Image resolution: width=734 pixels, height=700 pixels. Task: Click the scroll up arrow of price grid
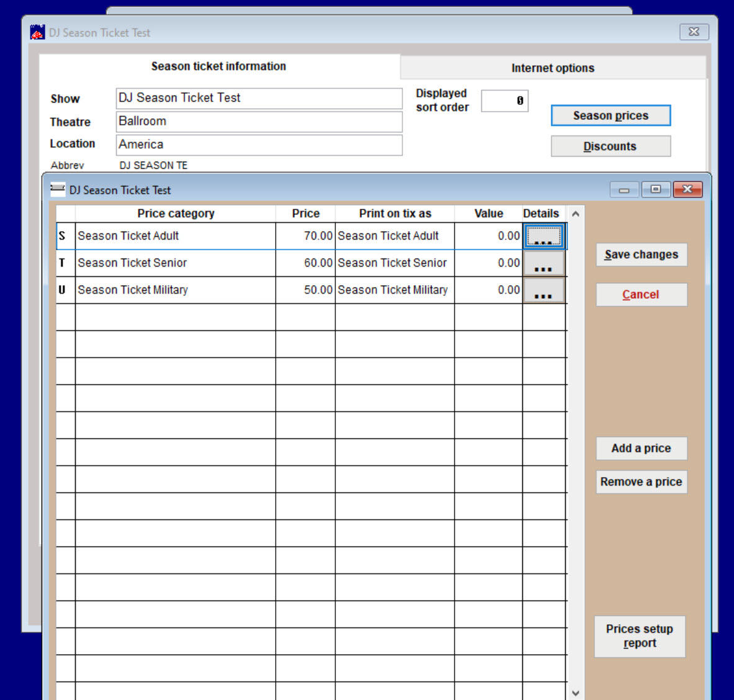coord(576,214)
